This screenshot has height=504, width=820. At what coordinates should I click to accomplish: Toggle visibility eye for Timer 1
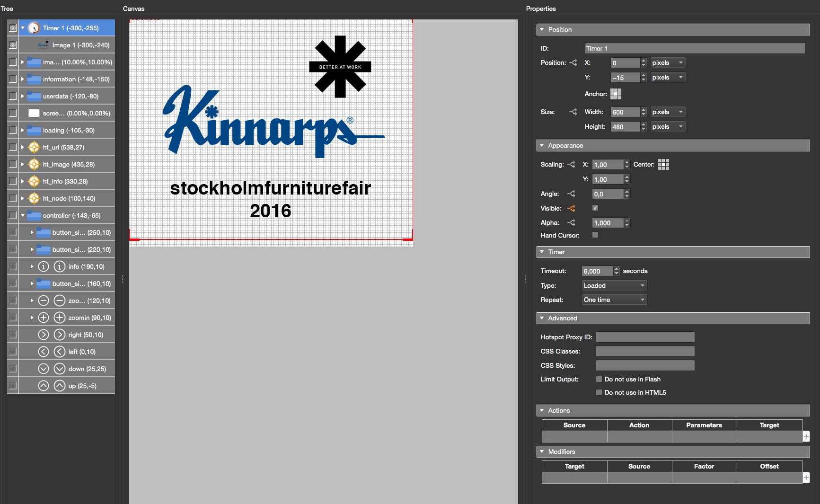13,28
